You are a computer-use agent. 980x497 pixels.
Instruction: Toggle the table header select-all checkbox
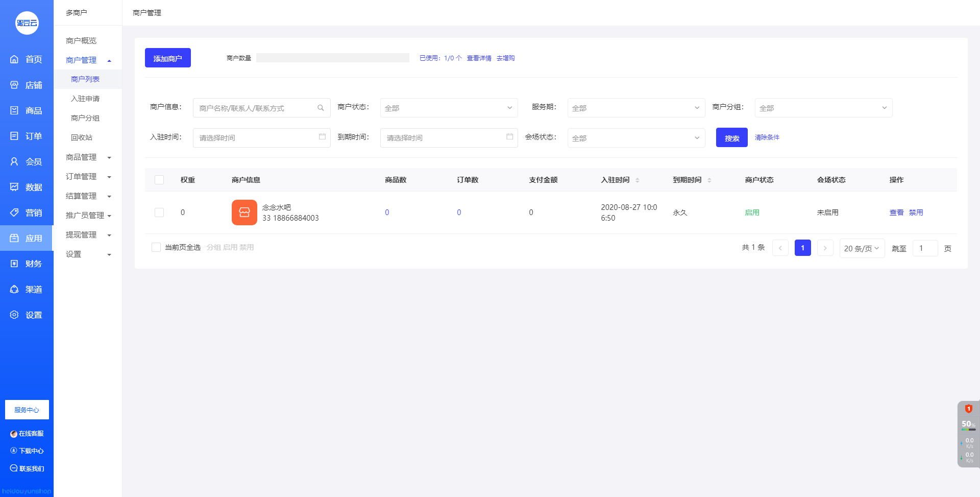point(159,180)
